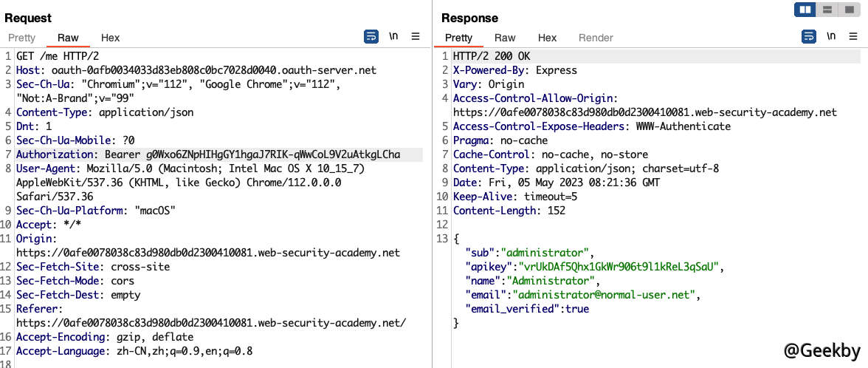Open the Hex tab in Request panel
Viewport: 868px width, 368px height.
pyautogui.click(x=110, y=38)
